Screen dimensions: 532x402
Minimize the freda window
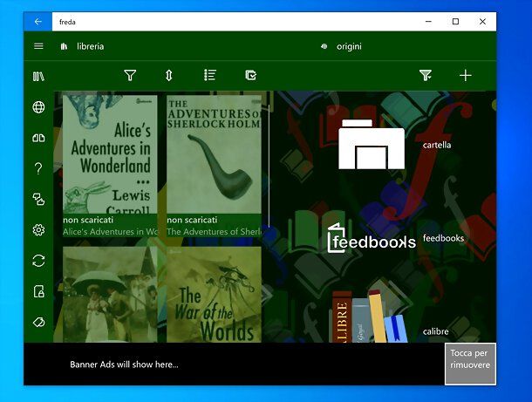(428, 22)
